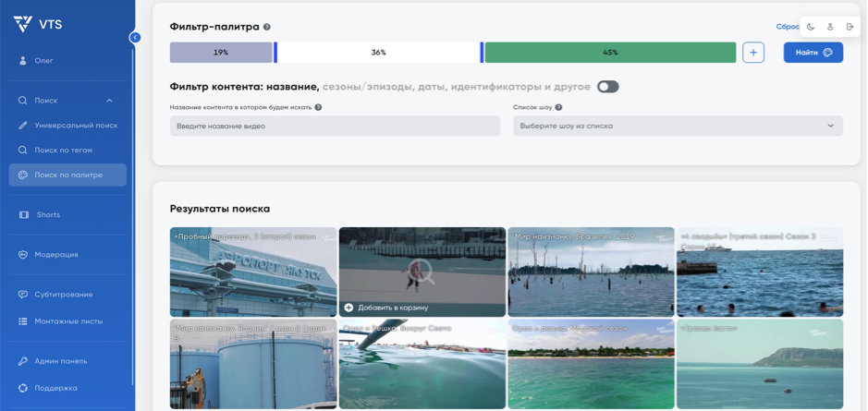This screenshot has width=868, height=411.
Task: Click the video title input field
Action: tap(335, 126)
